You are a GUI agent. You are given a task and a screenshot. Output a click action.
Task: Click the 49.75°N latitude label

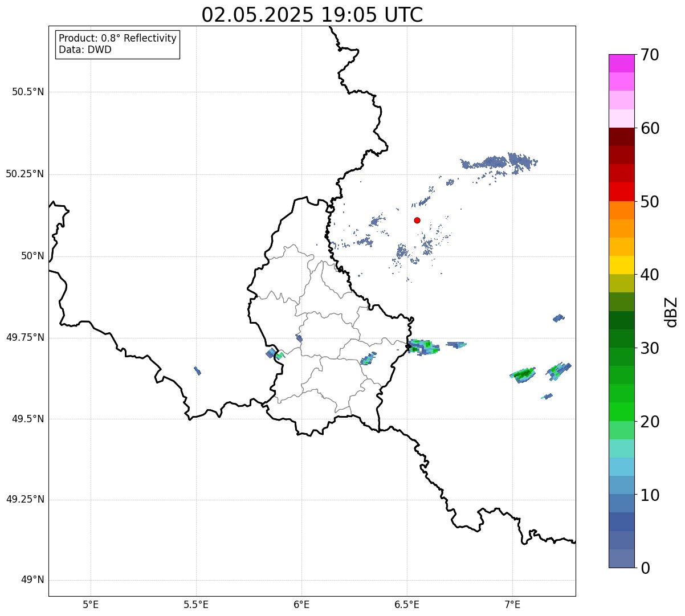pos(25,337)
